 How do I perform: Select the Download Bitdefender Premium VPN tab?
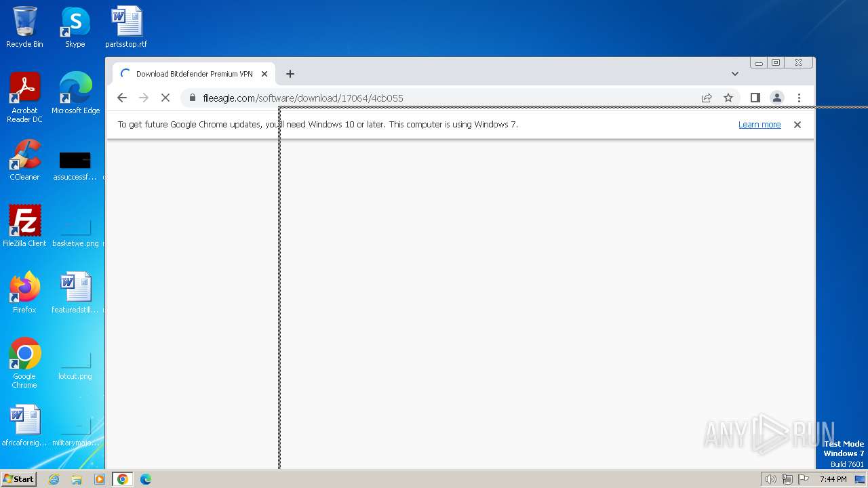[x=194, y=74]
